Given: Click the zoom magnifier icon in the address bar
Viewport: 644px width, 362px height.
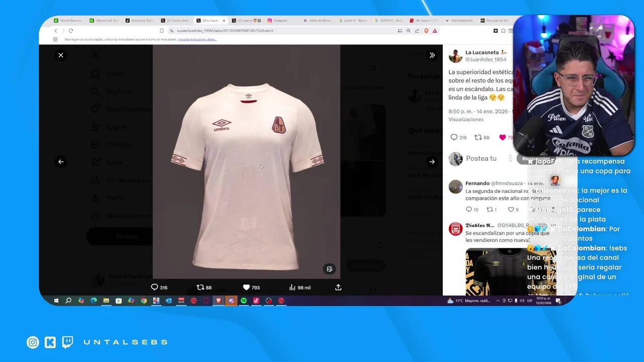Looking at the screenshot, I should click(x=409, y=31).
